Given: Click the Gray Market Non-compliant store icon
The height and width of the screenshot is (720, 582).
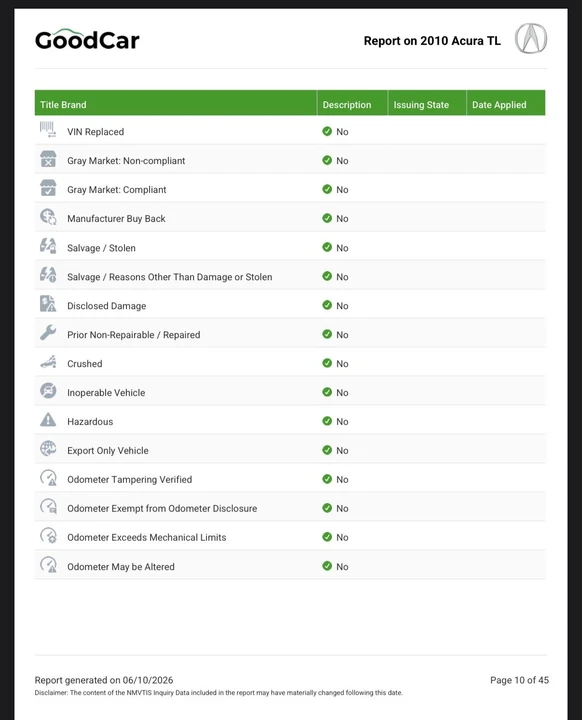Looking at the screenshot, I should click(48, 159).
